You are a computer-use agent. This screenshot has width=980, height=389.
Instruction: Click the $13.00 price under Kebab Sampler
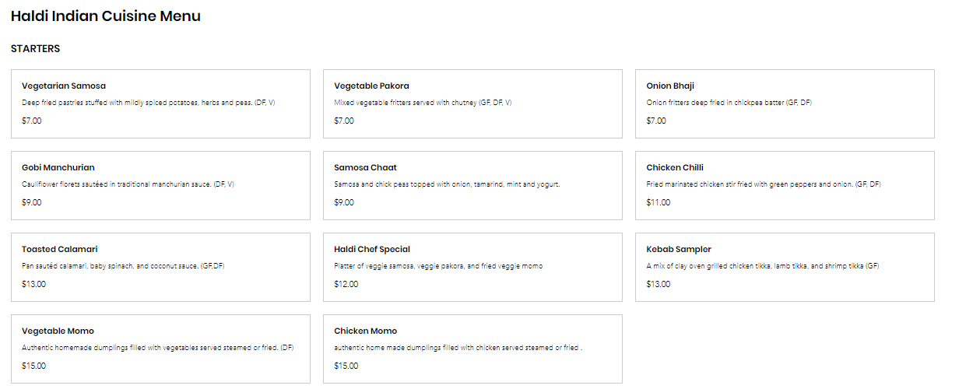pyautogui.click(x=658, y=284)
